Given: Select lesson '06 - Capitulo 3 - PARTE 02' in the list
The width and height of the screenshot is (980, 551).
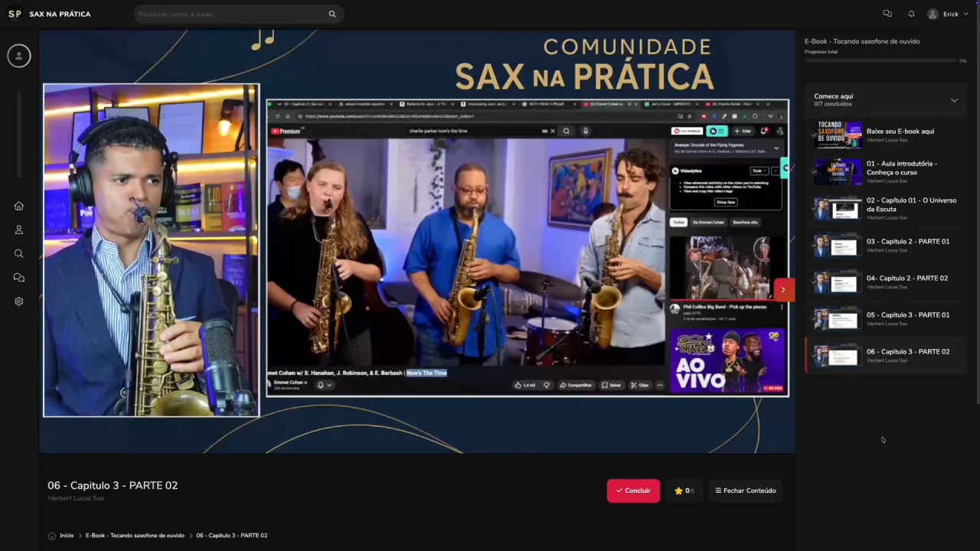Looking at the screenshot, I should coord(886,355).
